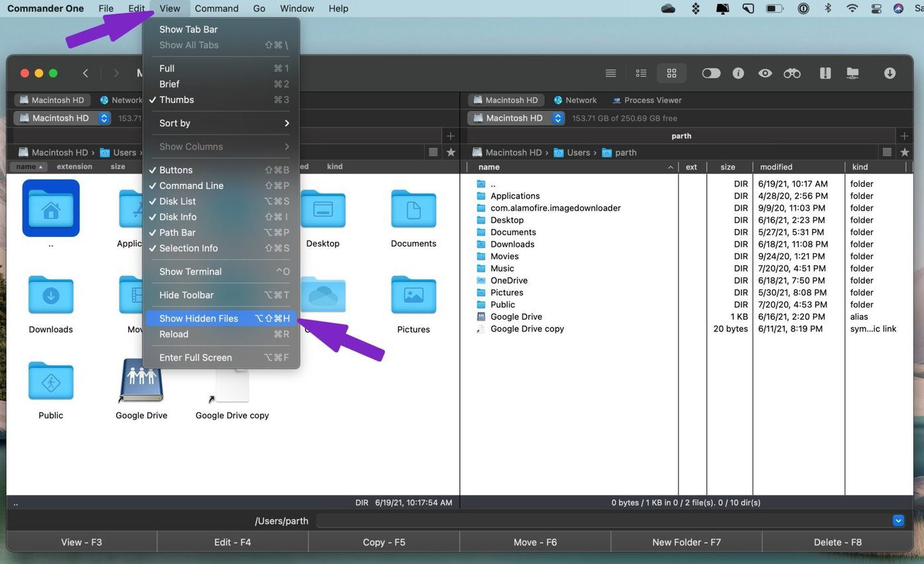Open search with the binoculars icon
The image size is (924, 564).
click(792, 73)
